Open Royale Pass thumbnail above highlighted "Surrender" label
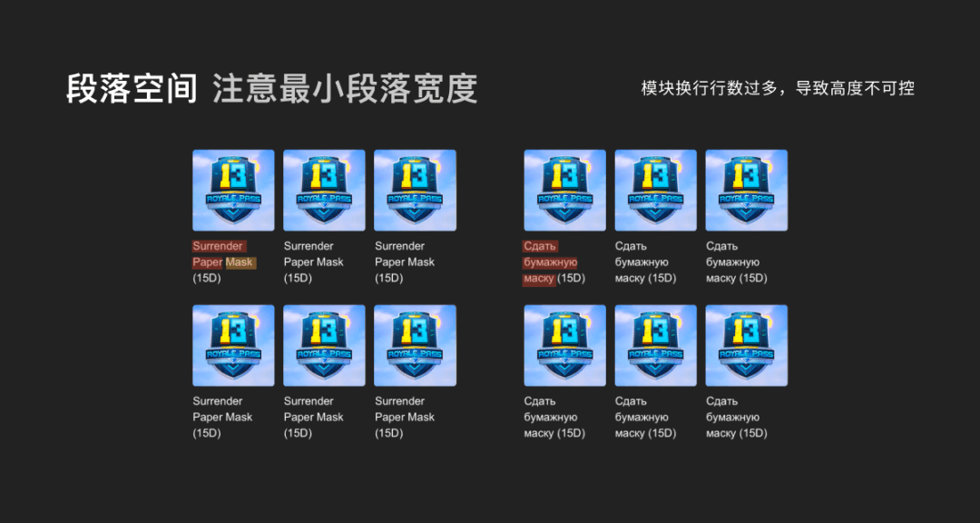The height and width of the screenshot is (523, 980). 233,190
